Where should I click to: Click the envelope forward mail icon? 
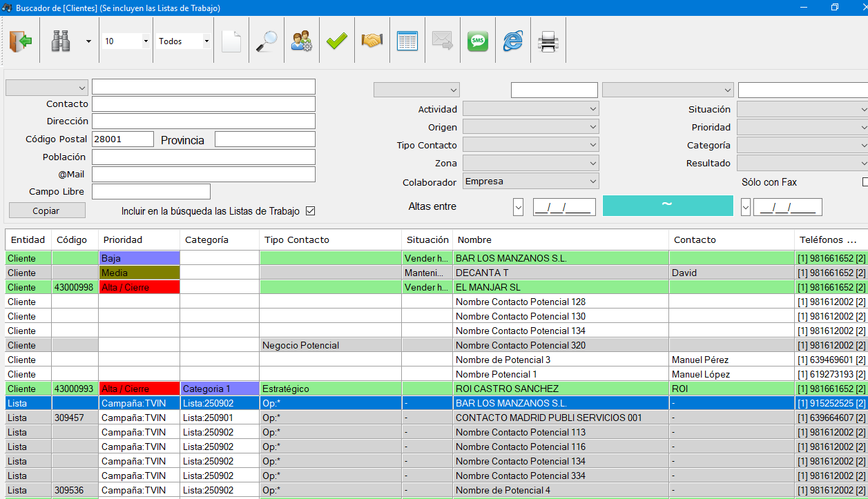pos(442,41)
